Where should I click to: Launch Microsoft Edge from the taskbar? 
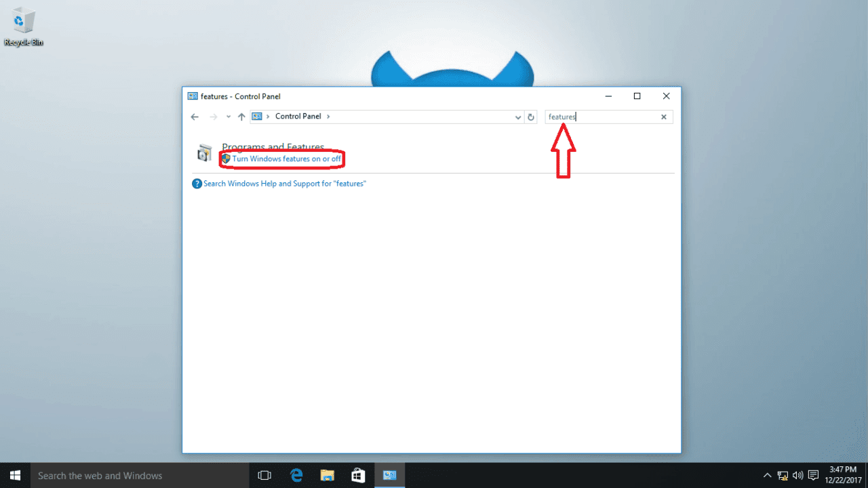[x=296, y=475]
